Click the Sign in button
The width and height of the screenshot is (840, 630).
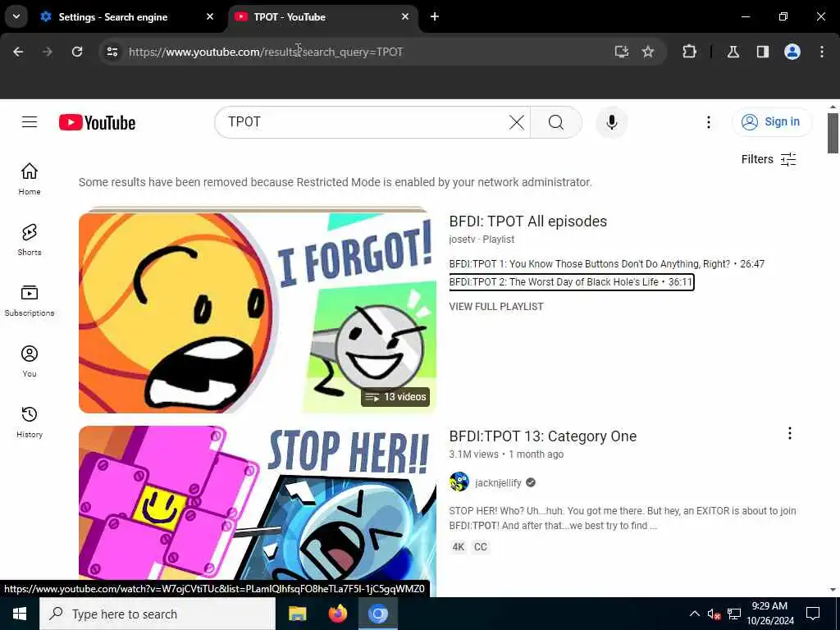click(x=771, y=122)
